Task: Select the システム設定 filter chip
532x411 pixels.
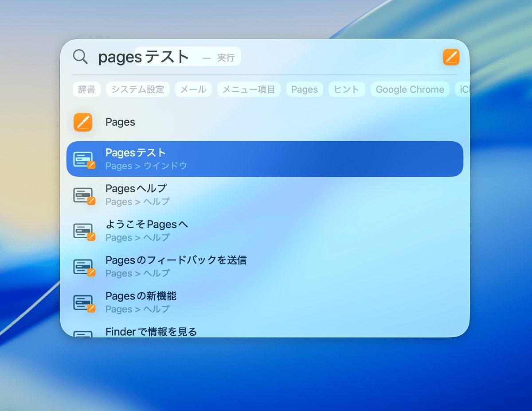Action: [x=138, y=89]
